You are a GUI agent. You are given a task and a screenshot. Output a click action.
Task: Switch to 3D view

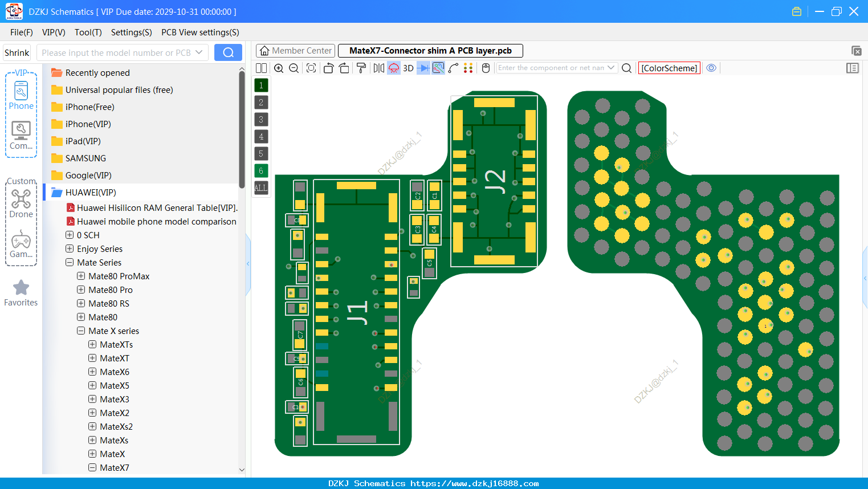408,68
